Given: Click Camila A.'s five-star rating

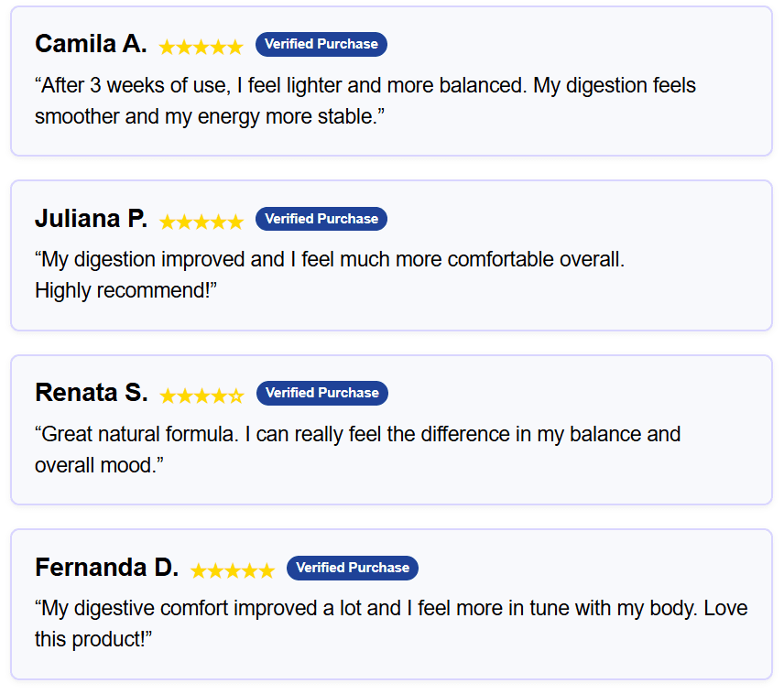Looking at the screenshot, I should click(x=201, y=47).
